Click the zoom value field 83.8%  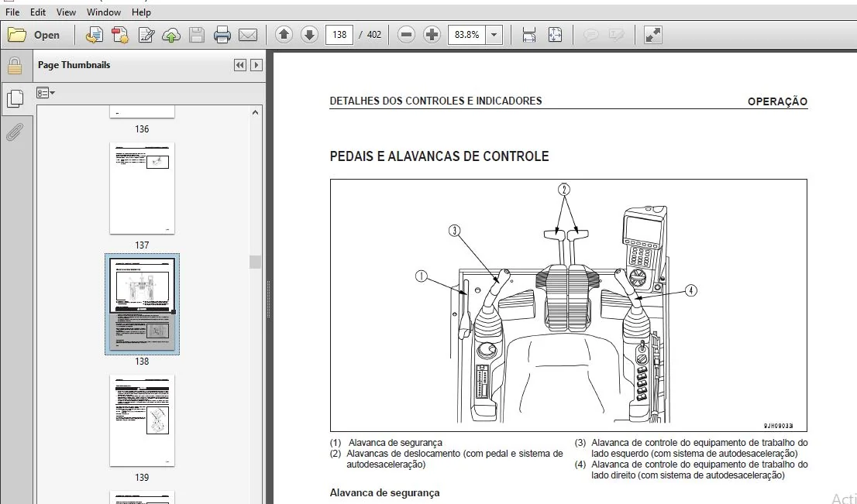point(466,35)
